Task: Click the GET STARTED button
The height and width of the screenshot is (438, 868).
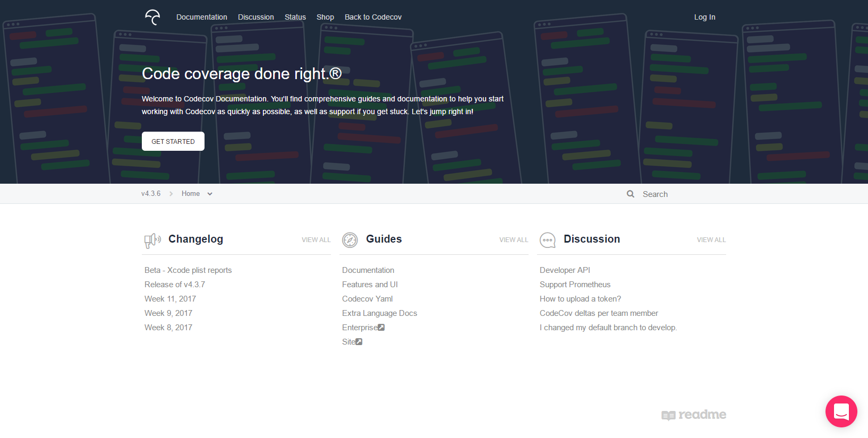Action: pos(173,141)
